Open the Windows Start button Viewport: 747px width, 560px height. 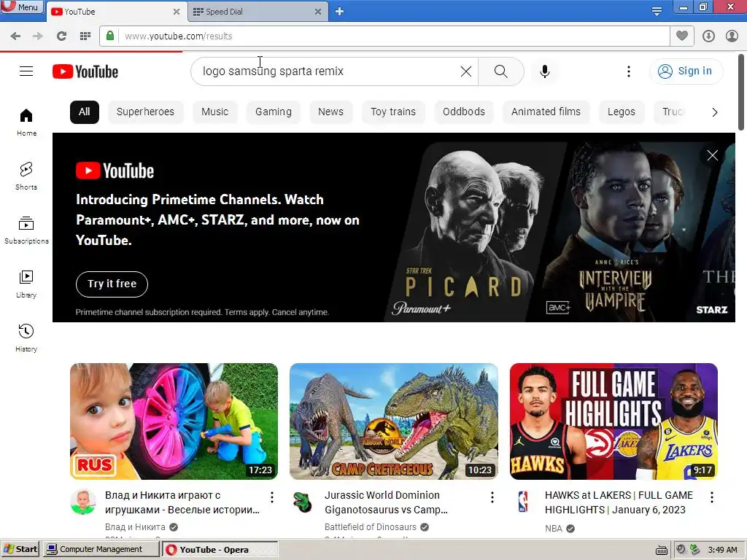point(20,549)
